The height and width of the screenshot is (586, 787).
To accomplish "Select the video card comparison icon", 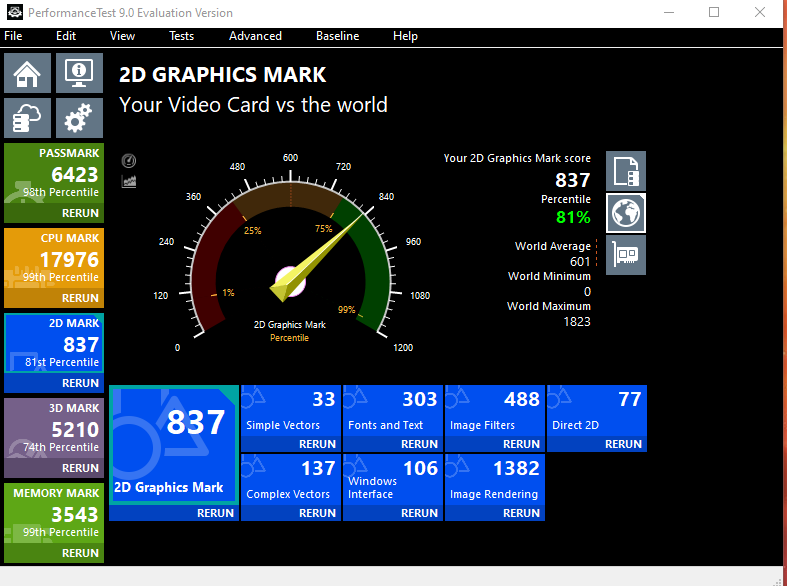I will point(626,255).
